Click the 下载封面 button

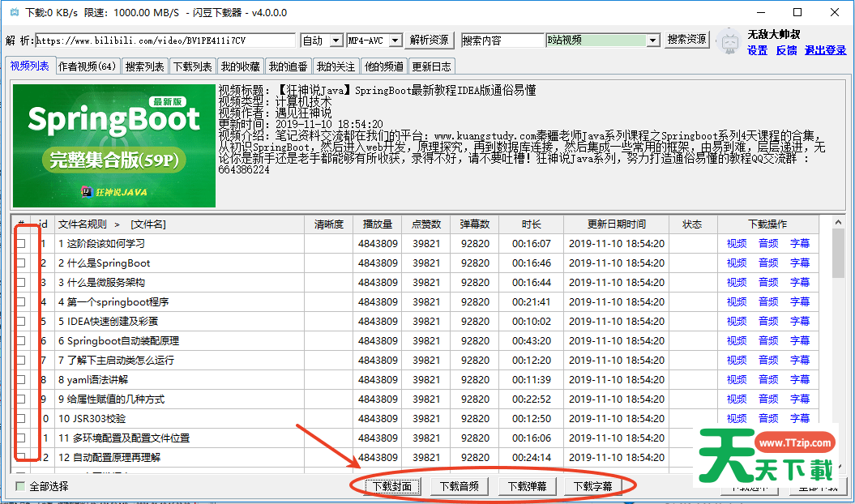tap(392, 487)
